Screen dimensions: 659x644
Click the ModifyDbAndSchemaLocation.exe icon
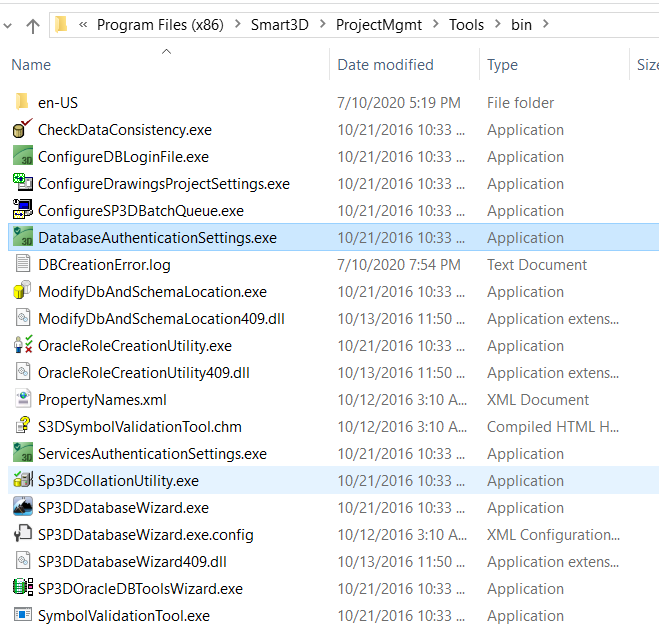point(22,291)
